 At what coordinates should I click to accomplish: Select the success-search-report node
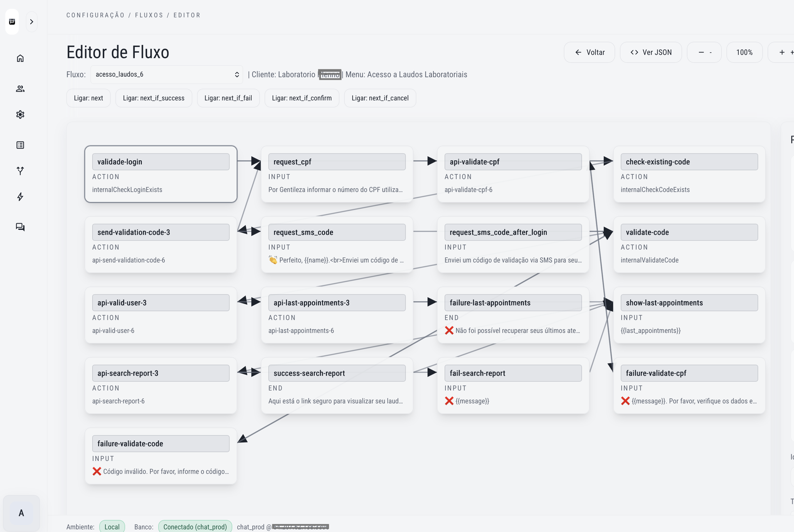click(x=337, y=385)
